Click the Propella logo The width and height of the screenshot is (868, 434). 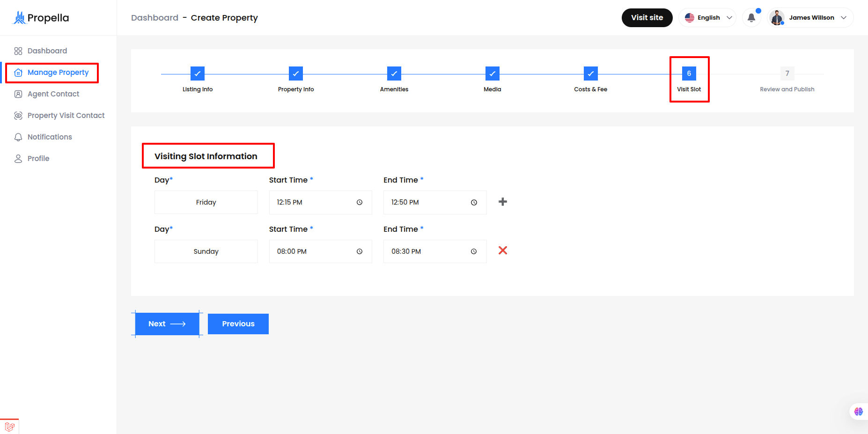point(41,18)
